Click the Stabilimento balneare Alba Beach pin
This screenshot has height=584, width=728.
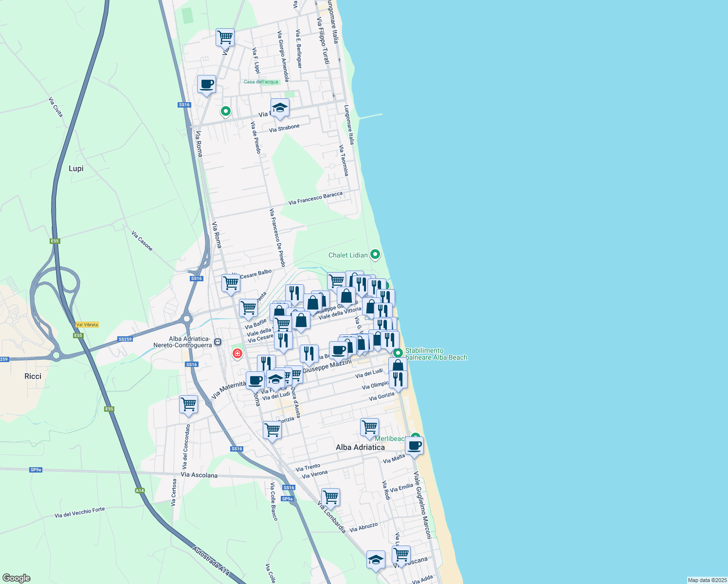[x=398, y=353]
